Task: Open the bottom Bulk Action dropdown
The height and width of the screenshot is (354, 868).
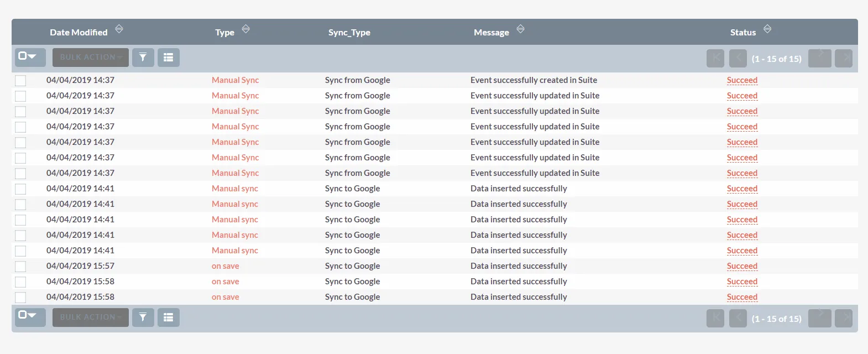Action: click(x=91, y=317)
